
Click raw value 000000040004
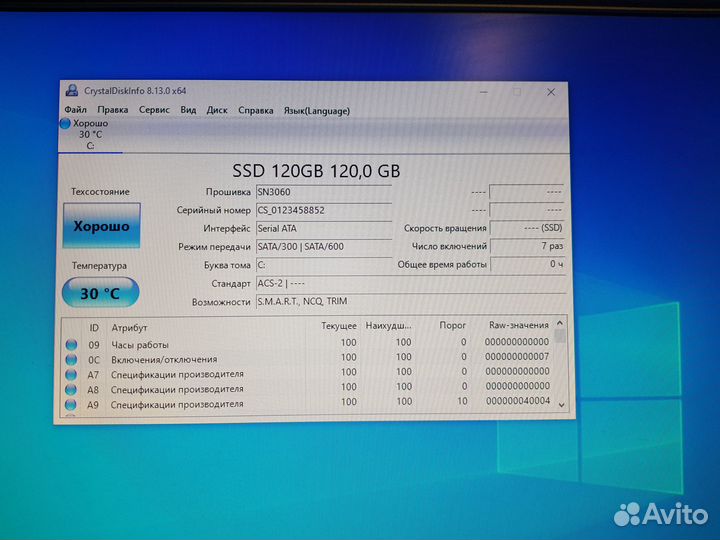[x=518, y=401]
